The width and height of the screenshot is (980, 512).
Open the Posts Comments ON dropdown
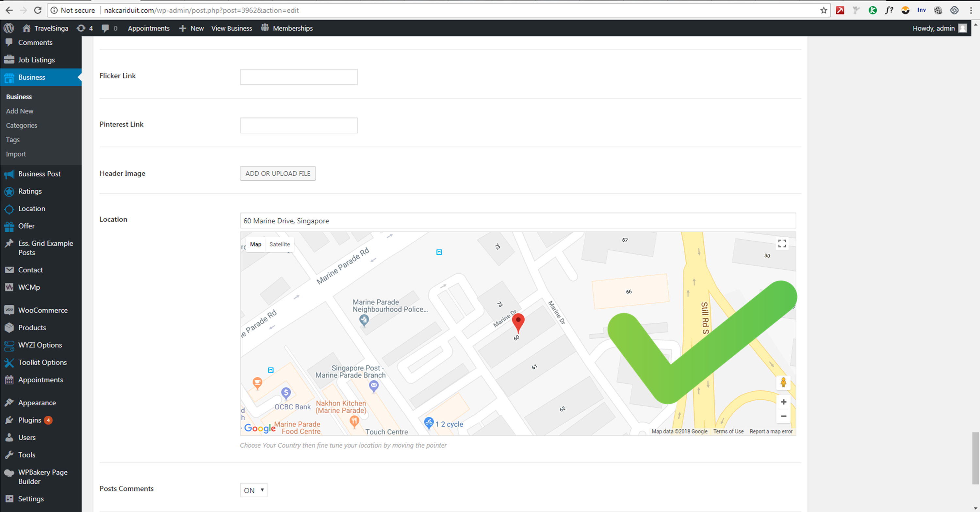(253, 490)
